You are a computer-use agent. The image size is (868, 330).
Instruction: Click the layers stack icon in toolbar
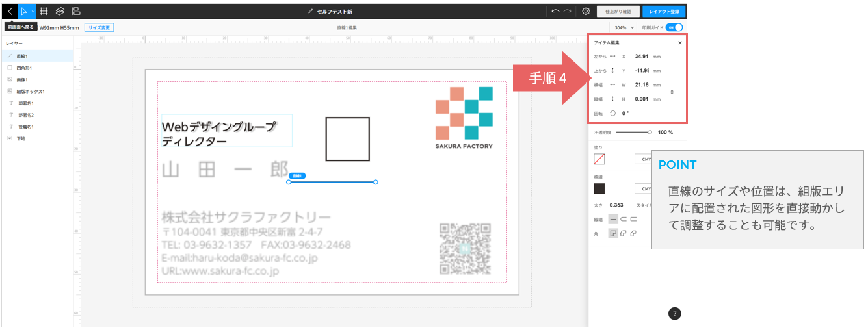tap(60, 11)
